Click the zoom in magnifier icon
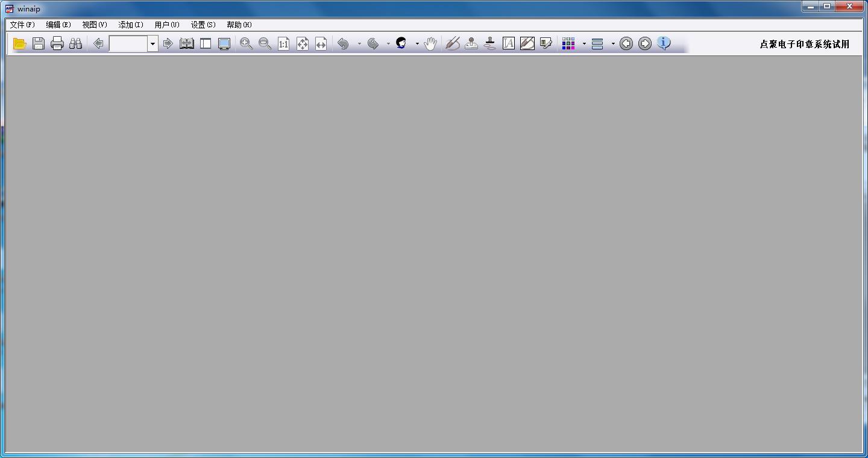 pyautogui.click(x=246, y=43)
